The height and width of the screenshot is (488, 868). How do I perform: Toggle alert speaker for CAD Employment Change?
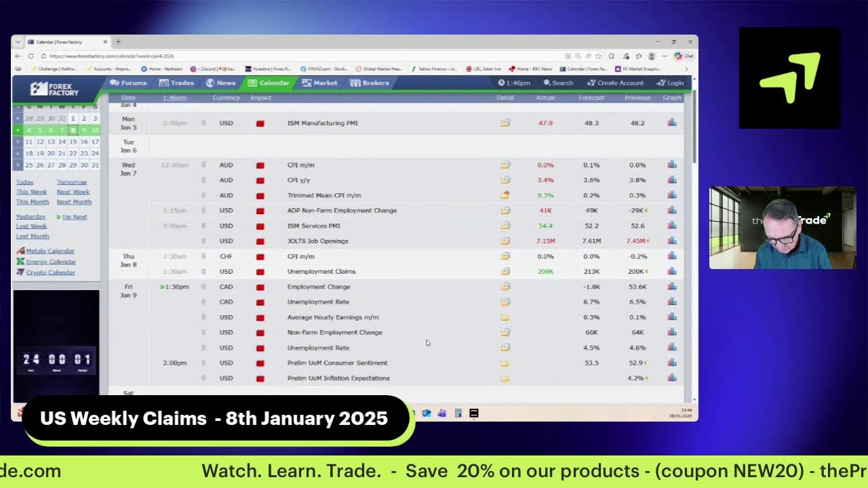203,287
